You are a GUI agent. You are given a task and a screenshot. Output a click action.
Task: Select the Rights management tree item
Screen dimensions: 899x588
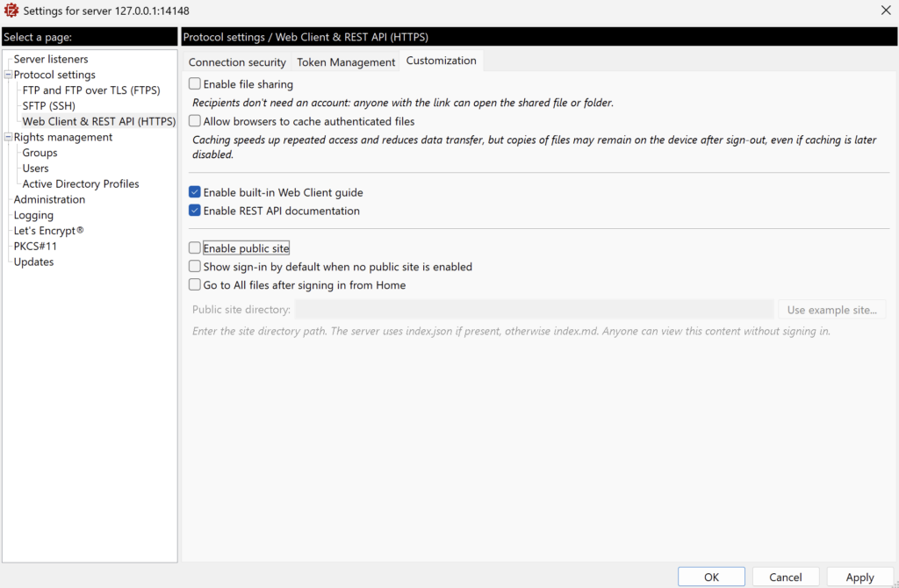(x=63, y=137)
